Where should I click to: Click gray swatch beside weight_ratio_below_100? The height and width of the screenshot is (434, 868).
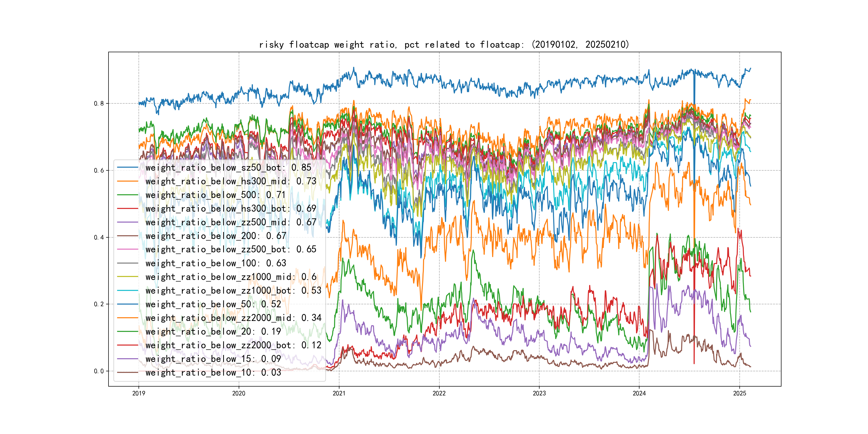(128, 263)
